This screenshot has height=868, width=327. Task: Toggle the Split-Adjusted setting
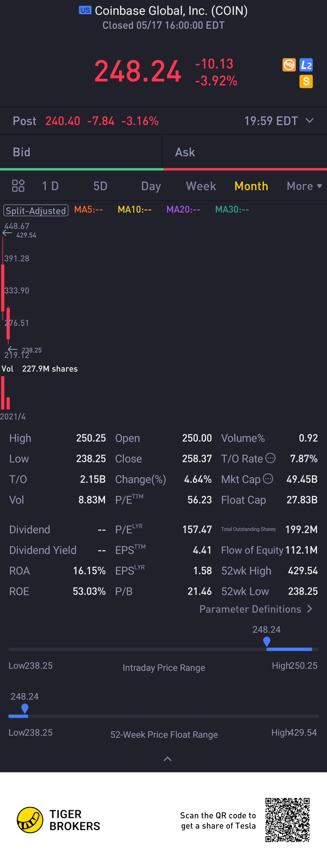pos(36,210)
